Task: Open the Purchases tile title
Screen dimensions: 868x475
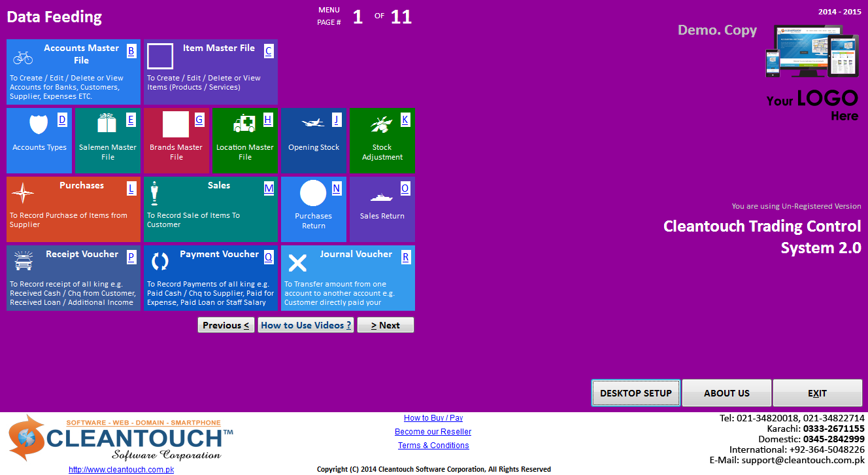Action: (82, 185)
